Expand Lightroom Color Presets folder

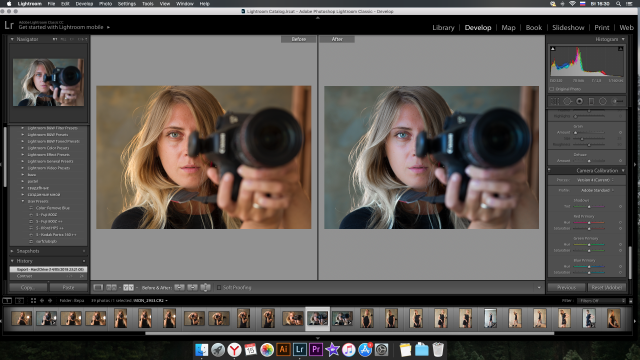tap(22, 148)
